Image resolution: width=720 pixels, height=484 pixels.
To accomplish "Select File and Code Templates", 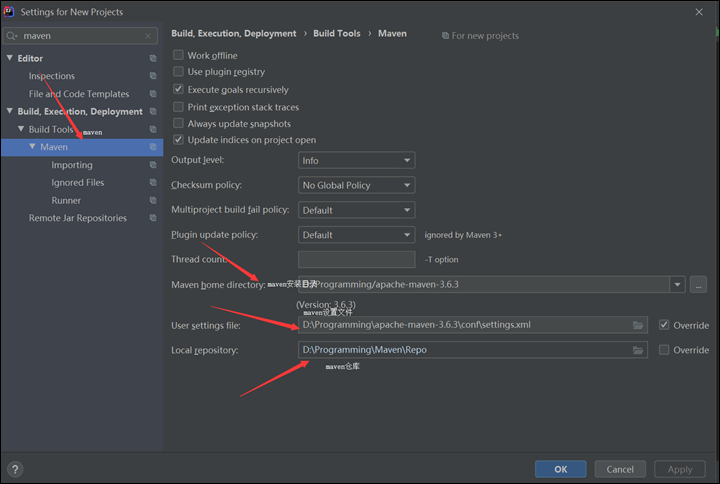I will [79, 94].
